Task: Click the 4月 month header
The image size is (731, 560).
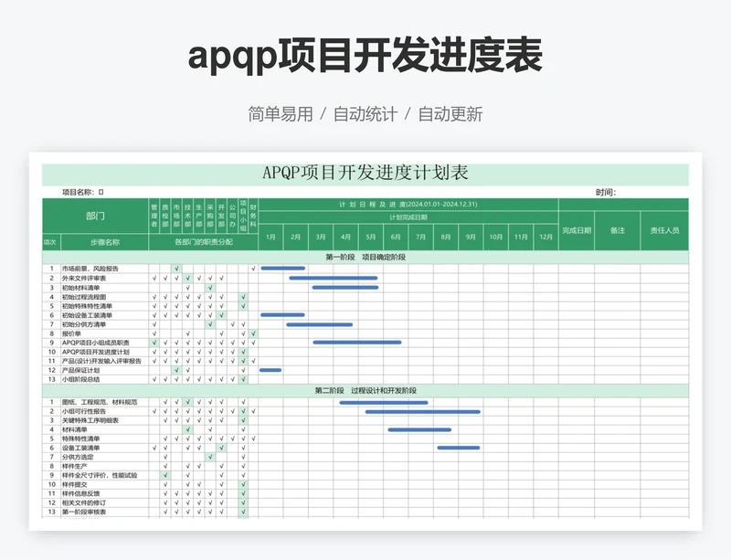Action: point(345,237)
